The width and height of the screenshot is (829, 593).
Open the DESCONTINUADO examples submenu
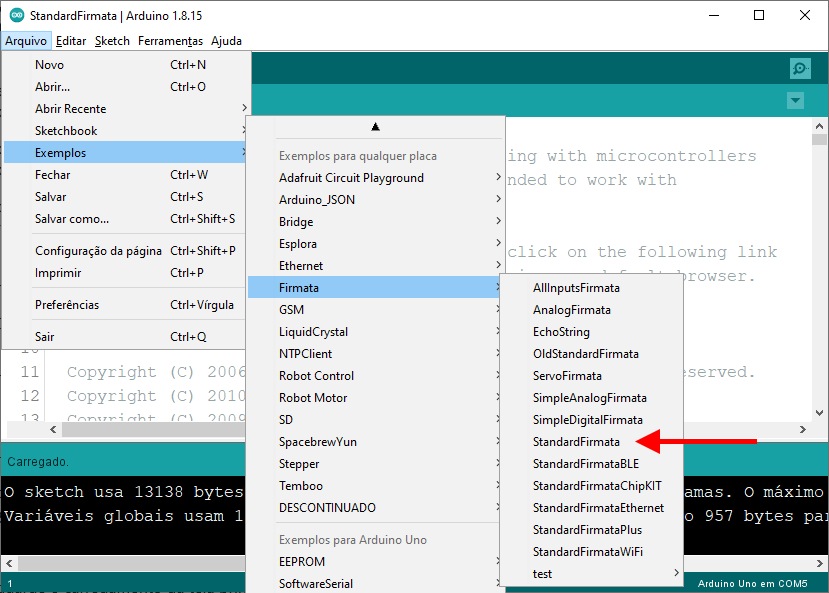click(375, 508)
